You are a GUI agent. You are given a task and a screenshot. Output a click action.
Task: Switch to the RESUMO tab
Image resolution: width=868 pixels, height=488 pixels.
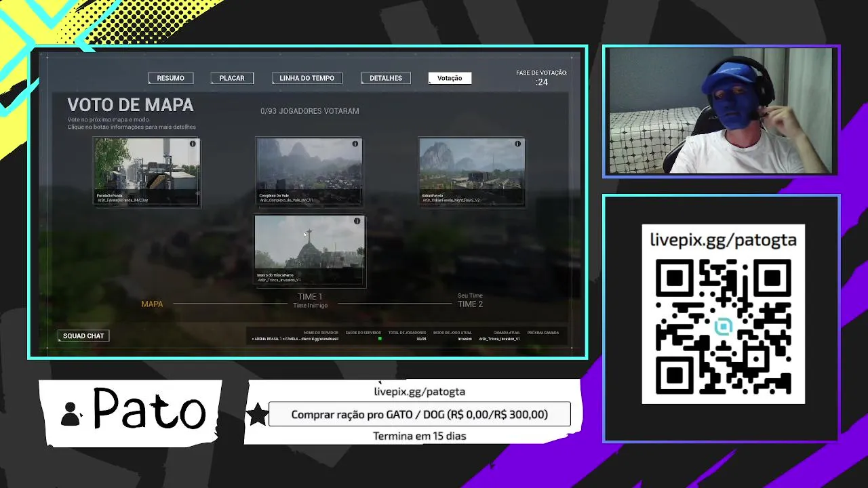(x=170, y=78)
